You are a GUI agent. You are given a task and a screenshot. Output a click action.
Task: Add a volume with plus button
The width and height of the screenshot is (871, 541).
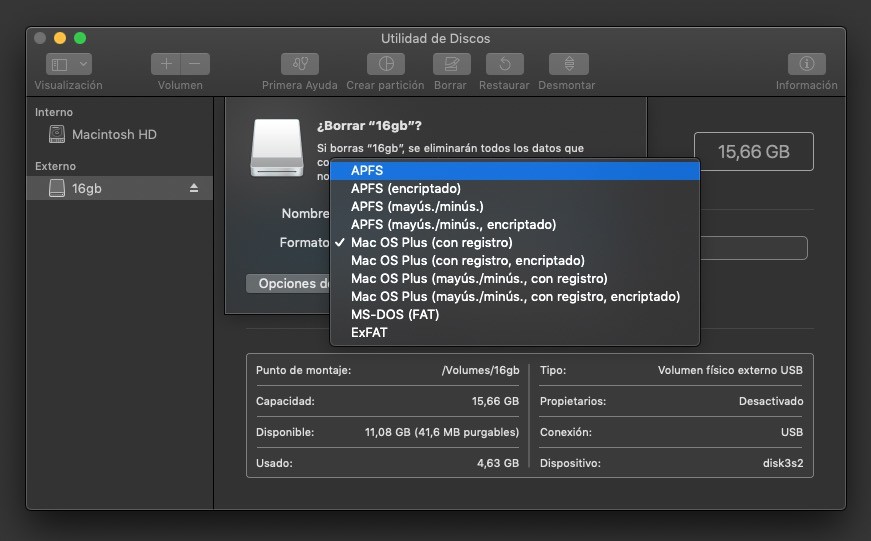[x=166, y=64]
